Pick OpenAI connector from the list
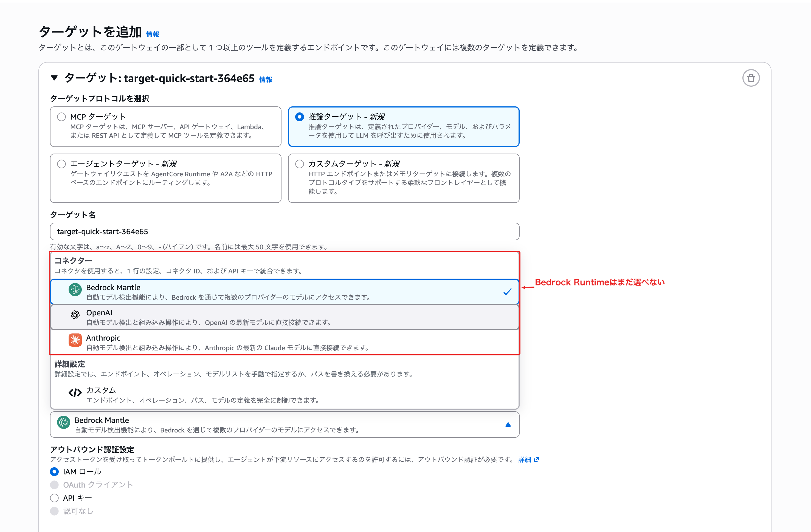The image size is (811, 532). click(285, 317)
